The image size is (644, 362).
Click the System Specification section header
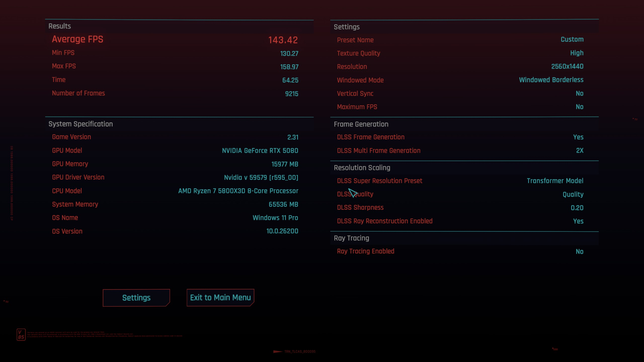[80, 124]
